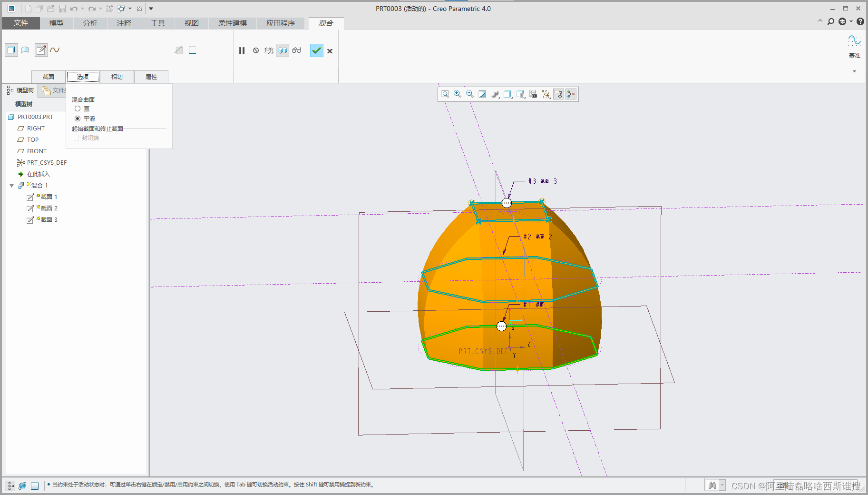The image size is (868, 495).
Task: Pause the blend feature tool
Action: tap(242, 50)
